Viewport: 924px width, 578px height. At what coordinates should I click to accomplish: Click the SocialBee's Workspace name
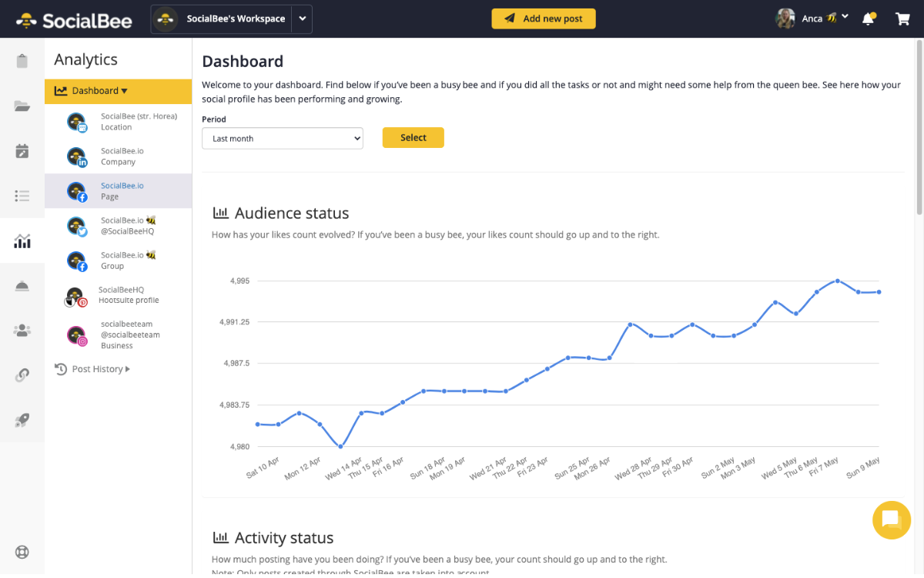point(236,19)
